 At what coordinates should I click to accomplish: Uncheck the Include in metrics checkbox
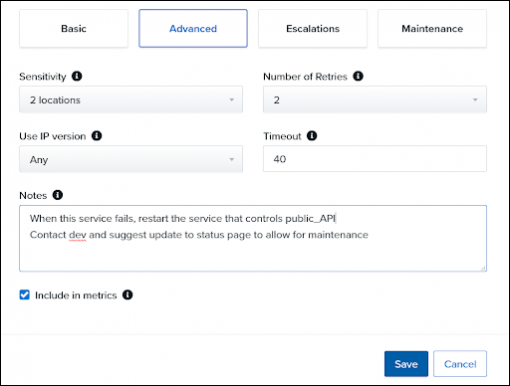pos(25,295)
